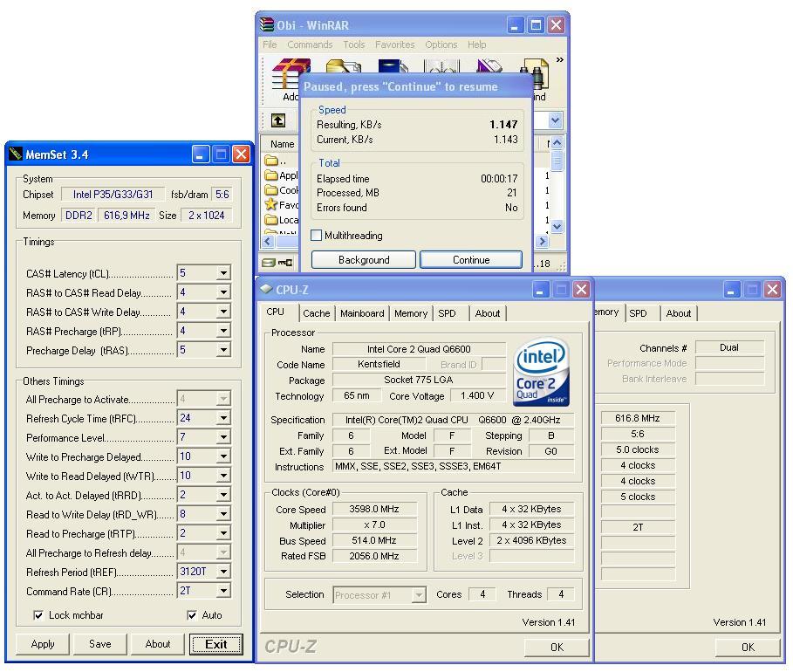This screenshot has height=672, width=793.
Task: Open the WinRAR Help menu
Action: click(477, 45)
